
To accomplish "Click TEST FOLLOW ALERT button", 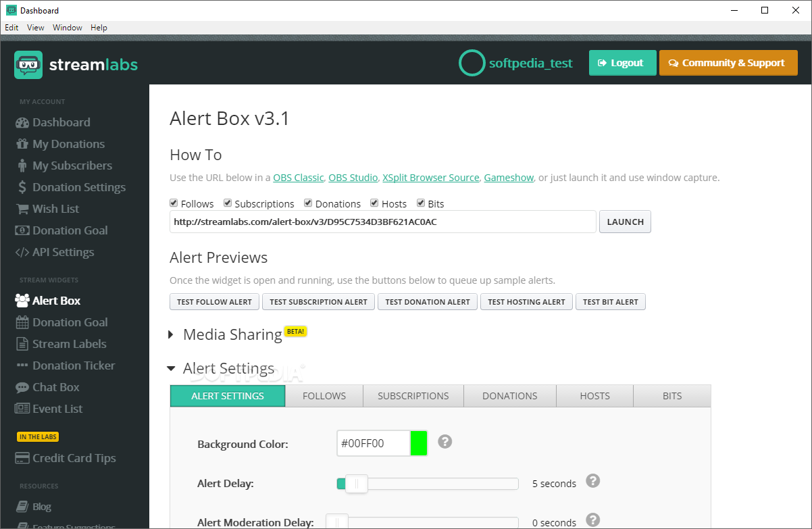I will pyautogui.click(x=214, y=302).
